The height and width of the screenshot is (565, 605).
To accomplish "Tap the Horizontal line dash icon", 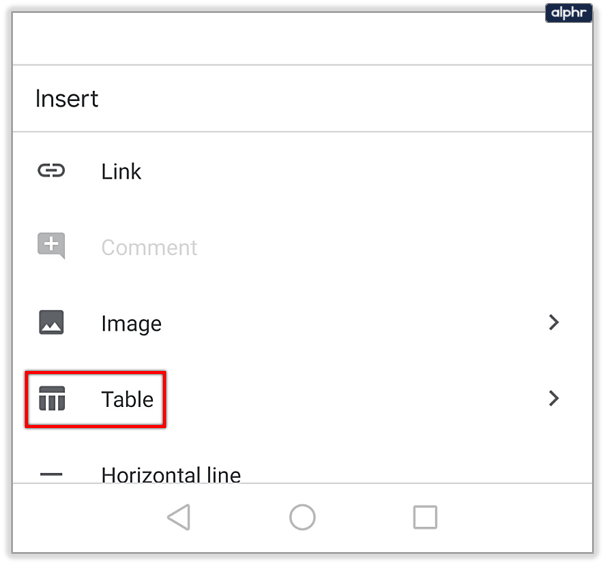I will point(51,474).
